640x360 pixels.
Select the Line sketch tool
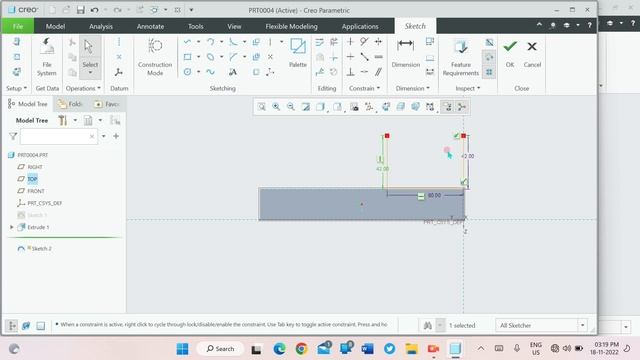[187, 42]
